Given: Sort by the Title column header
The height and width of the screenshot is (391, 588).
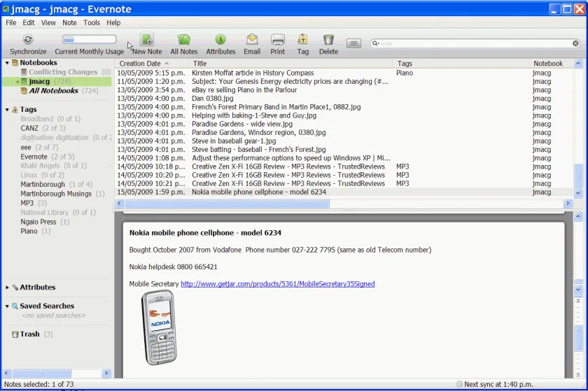Looking at the screenshot, I should (291, 64).
